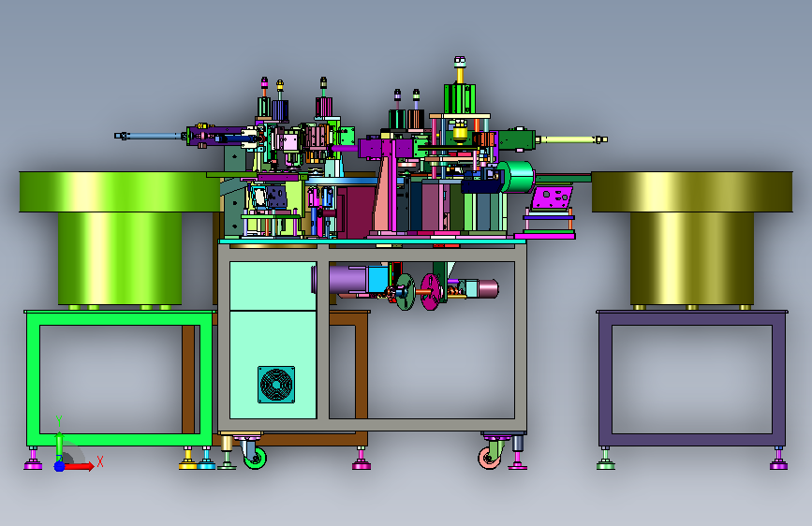The image size is (812, 526).
Task: Select the blue horizontal cylinder rod on the left
Action: point(151,136)
